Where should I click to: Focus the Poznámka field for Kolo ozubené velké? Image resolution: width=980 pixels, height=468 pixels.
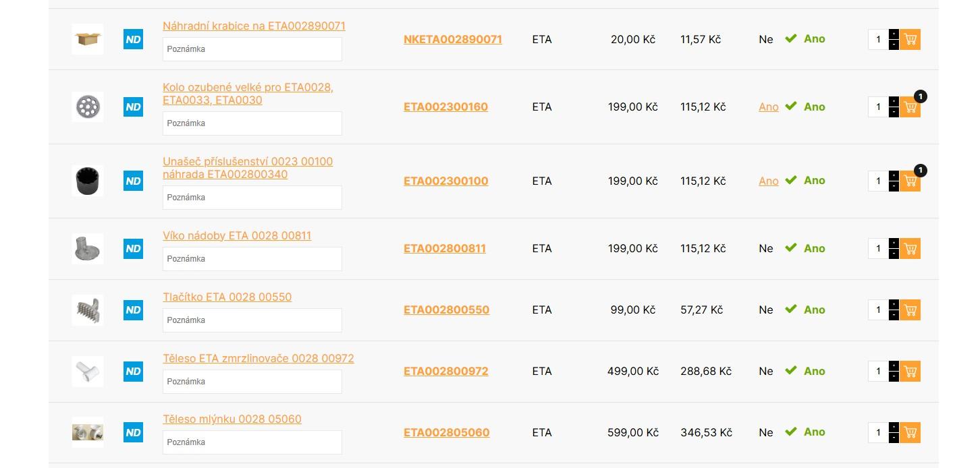point(252,123)
